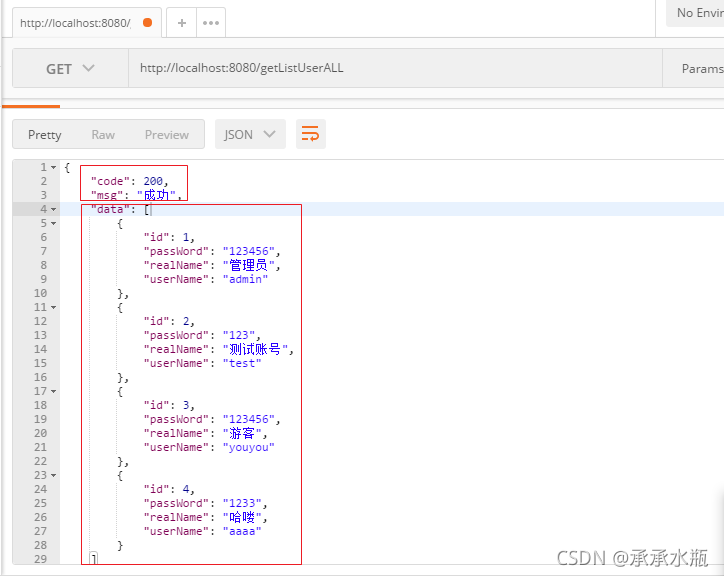724x576 pixels.
Task: Open the No Environment dropdown
Action: click(697, 13)
